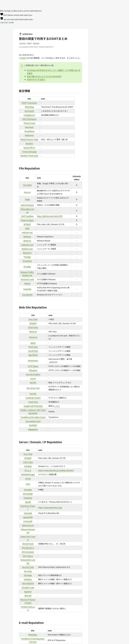Viewport: 129px width, 644px height.
Task: Open Security Trails link
Action: pos(28,567)
